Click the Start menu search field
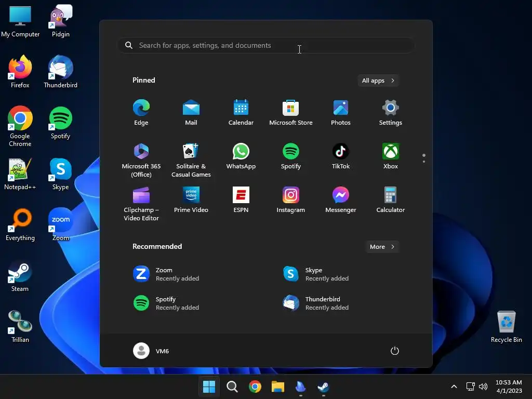Image resolution: width=532 pixels, height=399 pixels. (266, 45)
